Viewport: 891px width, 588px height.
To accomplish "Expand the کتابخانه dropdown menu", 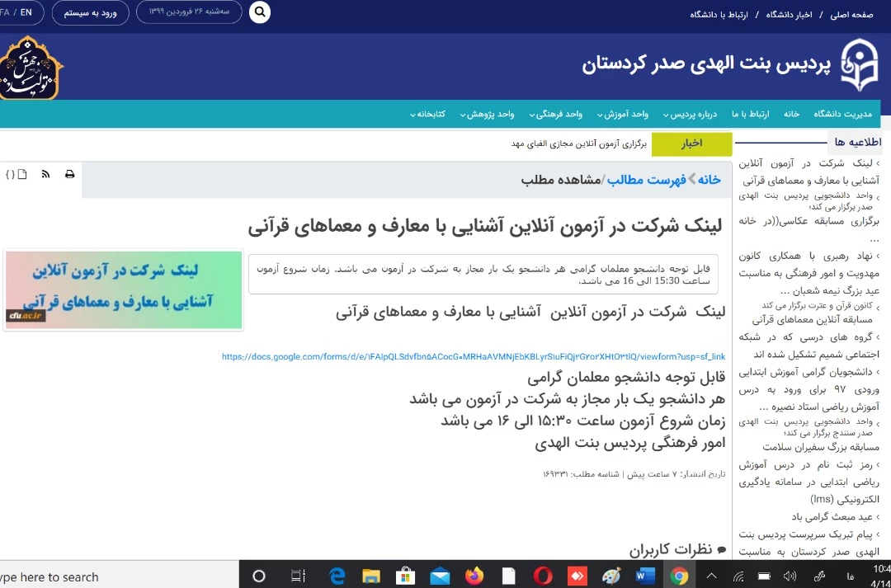I will coord(430,114).
